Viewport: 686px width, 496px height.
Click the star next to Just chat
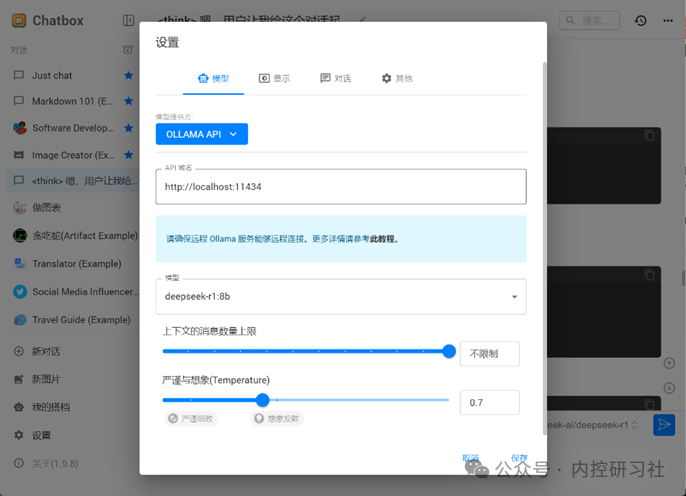pyautogui.click(x=128, y=75)
